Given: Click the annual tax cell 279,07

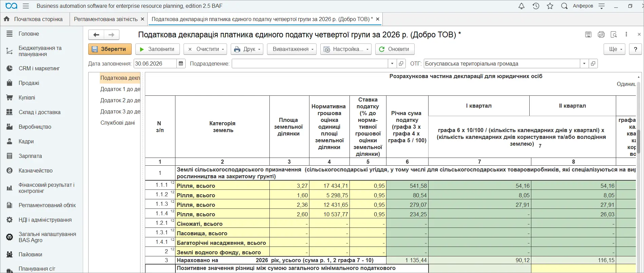Looking at the screenshot, I should click(x=407, y=205).
